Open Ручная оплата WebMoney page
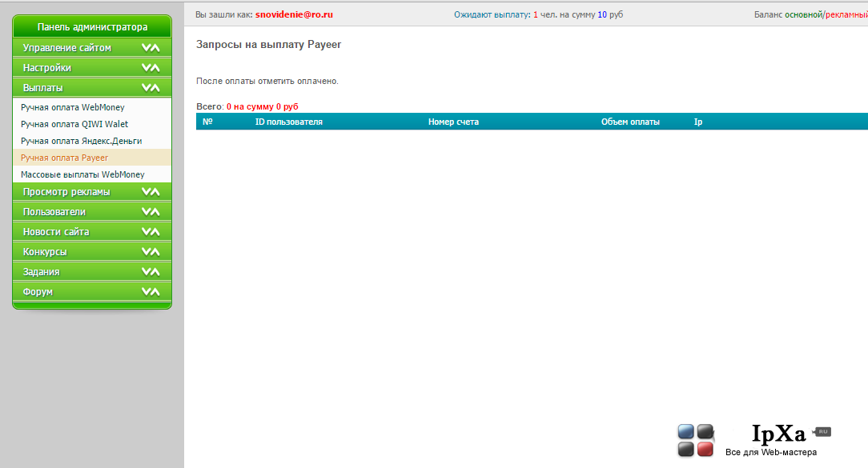Image resolution: width=868 pixels, height=468 pixels. coord(73,107)
